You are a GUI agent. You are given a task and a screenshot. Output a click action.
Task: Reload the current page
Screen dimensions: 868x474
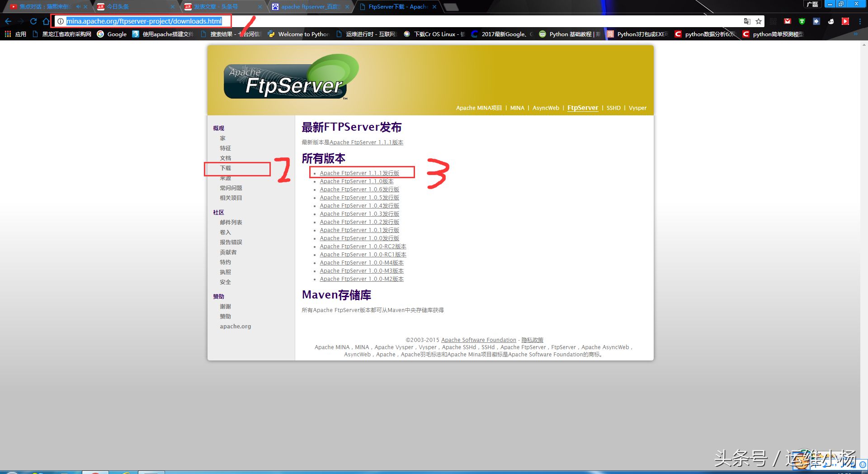coord(33,21)
